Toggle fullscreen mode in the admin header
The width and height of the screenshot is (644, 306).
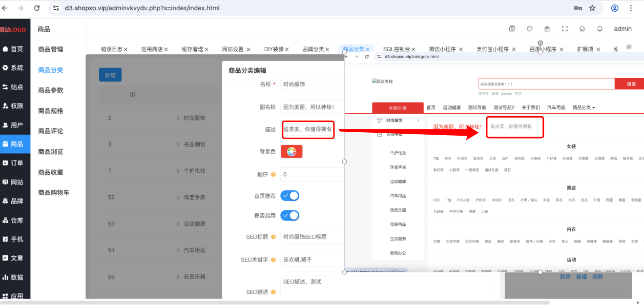(565, 29)
